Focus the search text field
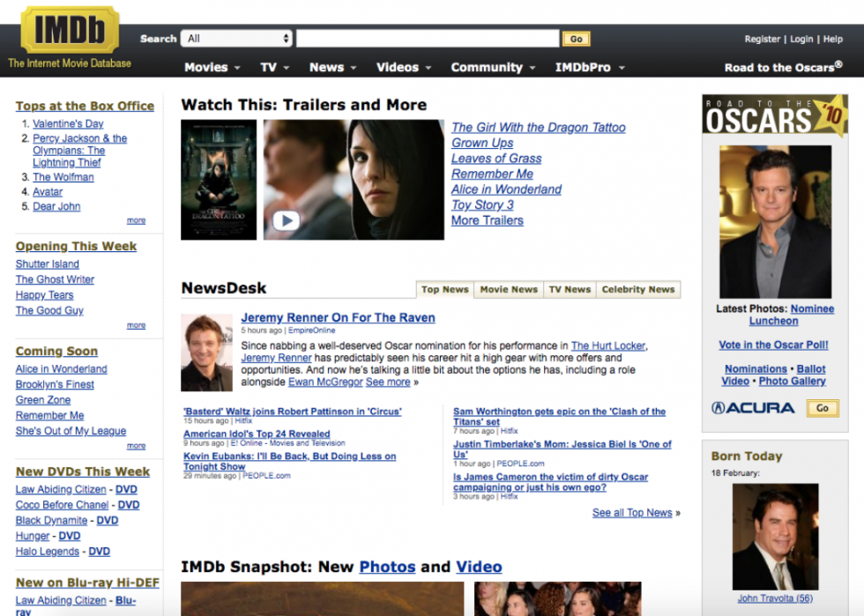Image resolution: width=864 pixels, height=616 pixels. [428, 39]
